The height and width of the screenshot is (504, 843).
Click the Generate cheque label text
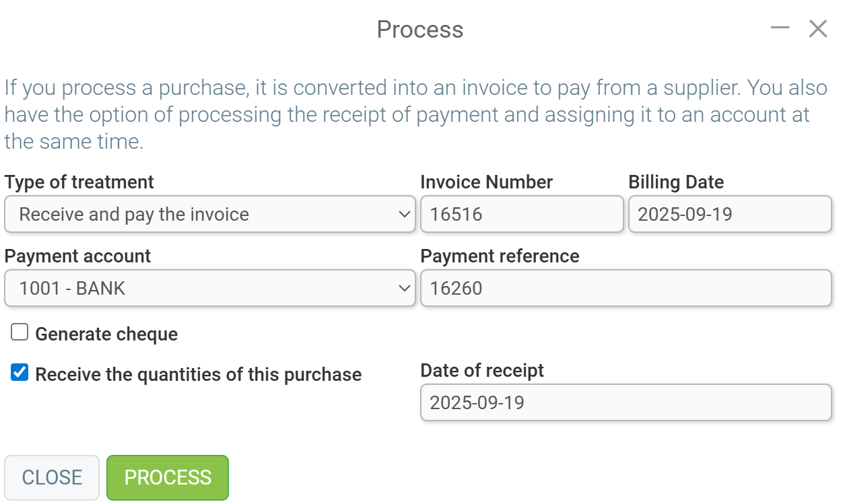pyautogui.click(x=106, y=334)
